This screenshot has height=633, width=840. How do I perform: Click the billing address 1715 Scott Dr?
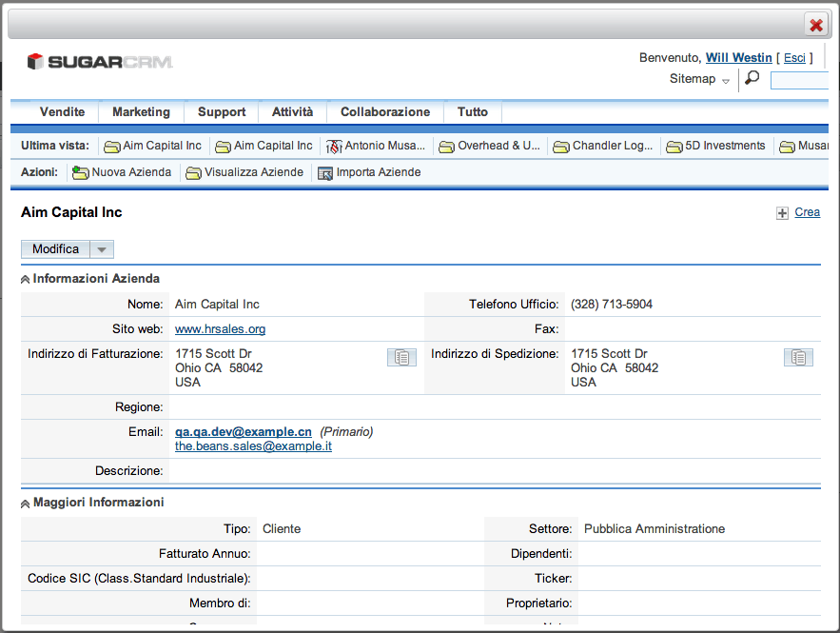(213, 354)
